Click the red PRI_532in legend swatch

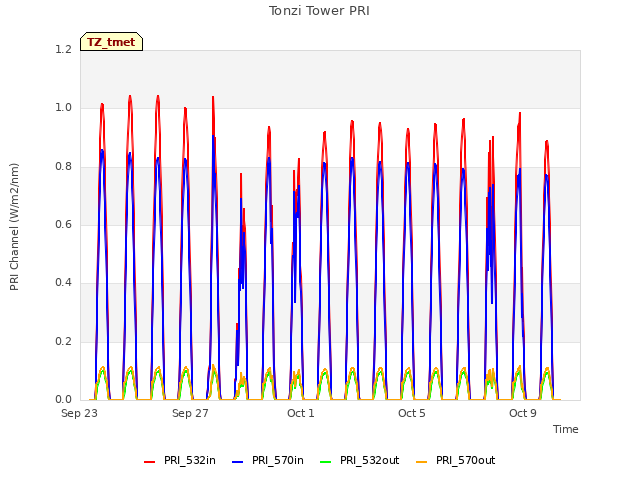point(149,461)
